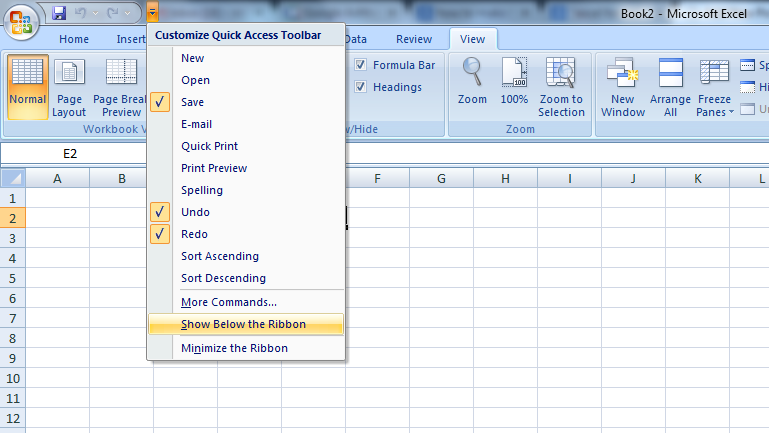Image resolution: width=769 pixels, height=433 pixels.
Task: Select Minimize the Ribbon
Action: 246,348
